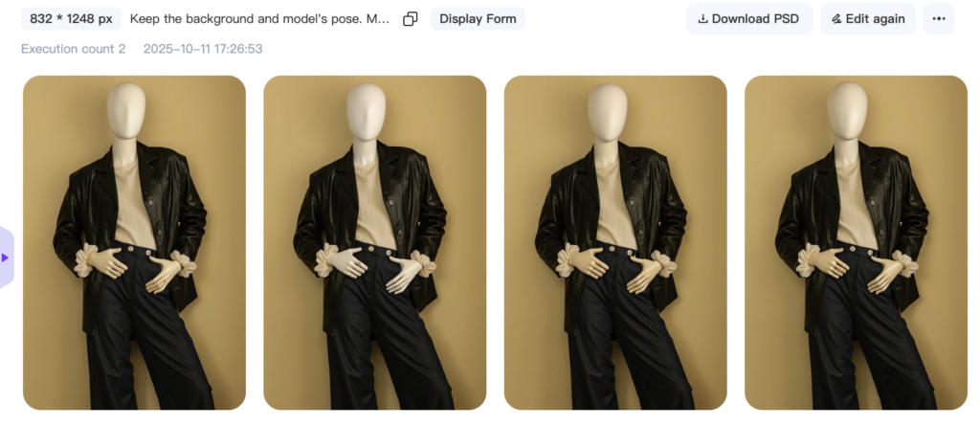Click the timestamp 2025-10-11 17:26:53
980x426 pixels.
coord(203,49)
